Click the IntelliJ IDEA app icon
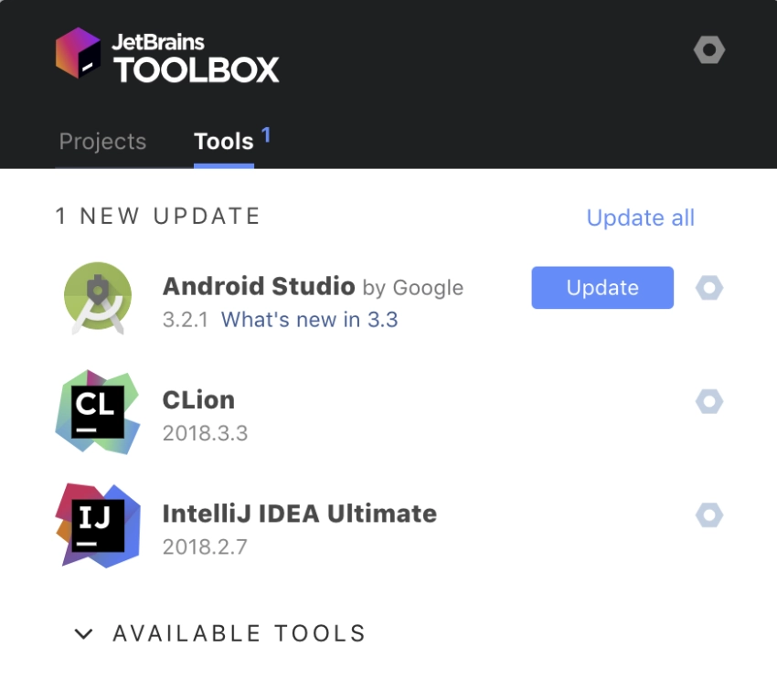This screenshot has height=700, width=777. coord(98,525)
